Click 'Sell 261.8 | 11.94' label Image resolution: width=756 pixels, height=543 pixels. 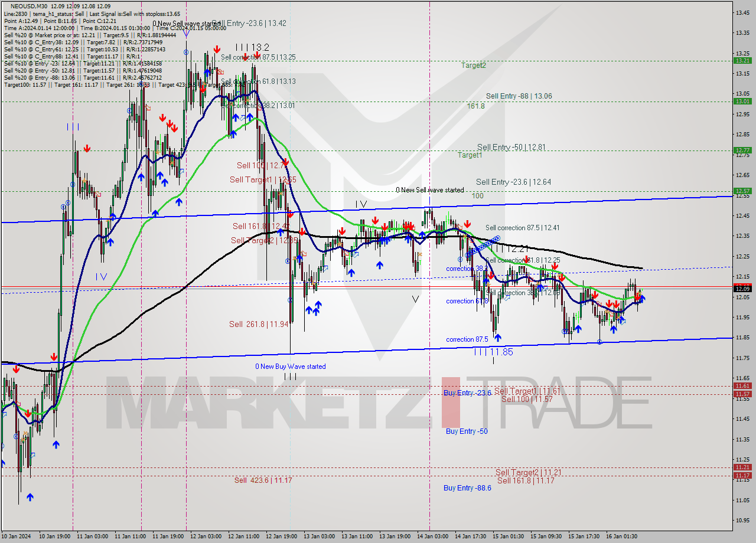pos(259,324)
